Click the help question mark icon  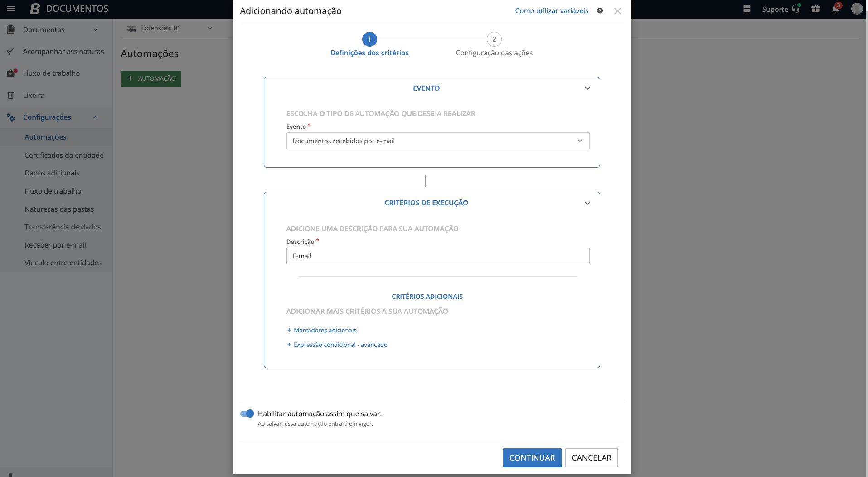[600, 11]
